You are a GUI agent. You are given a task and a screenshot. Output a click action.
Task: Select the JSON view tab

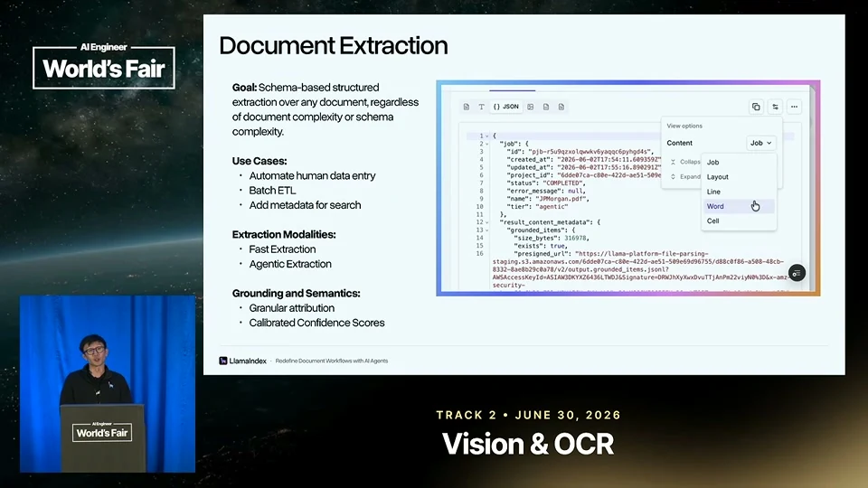coord(506,107)
